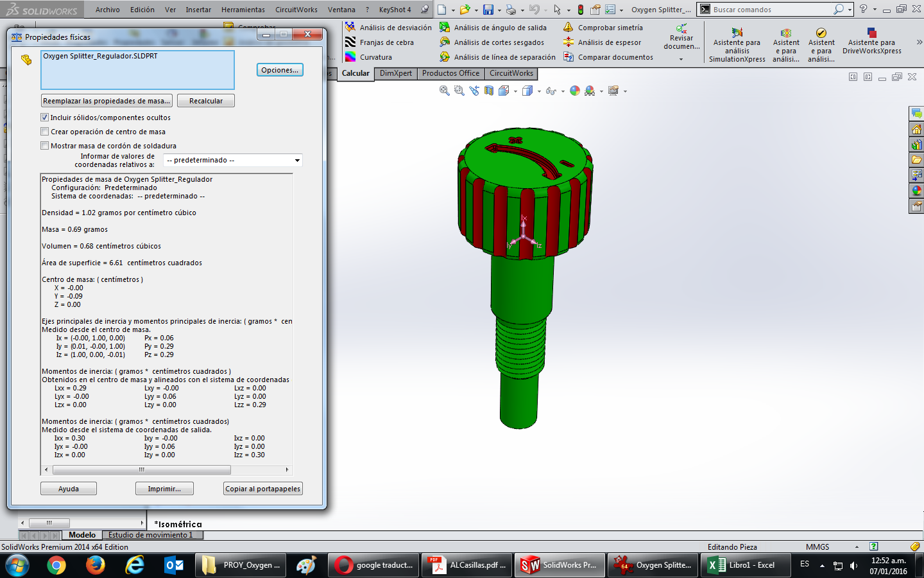Click the horizontal scrollbar in mass properties results
The height and width of the screenshot is (578, 924).
[141, 469]
